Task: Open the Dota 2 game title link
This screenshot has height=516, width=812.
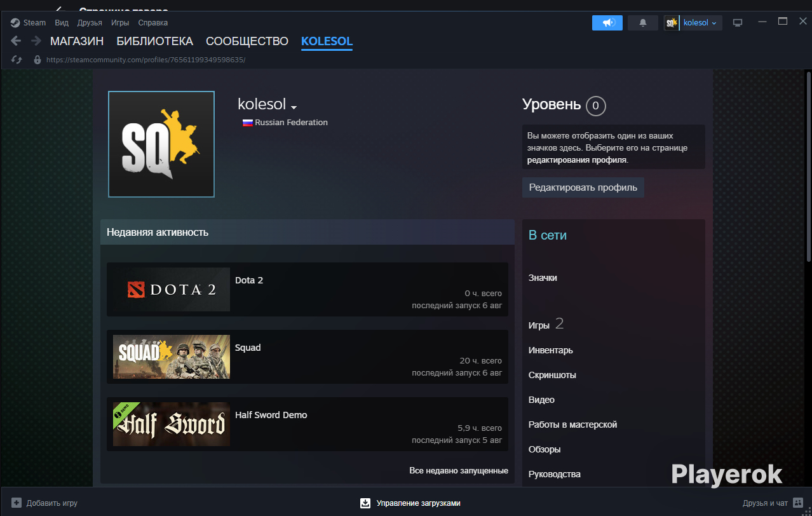Action: point(249,280)
